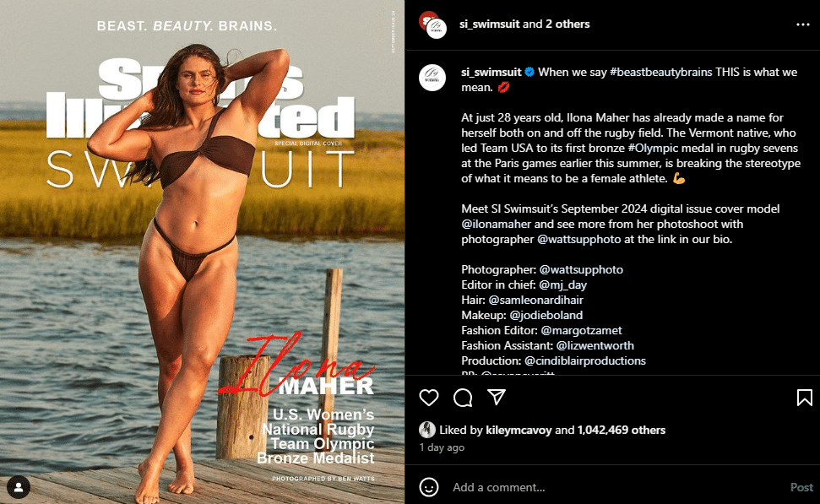Open @samleonardihair hair credit link
This screenshot has width=820, height=504.
pyautogui.click(x=536, y=300)
